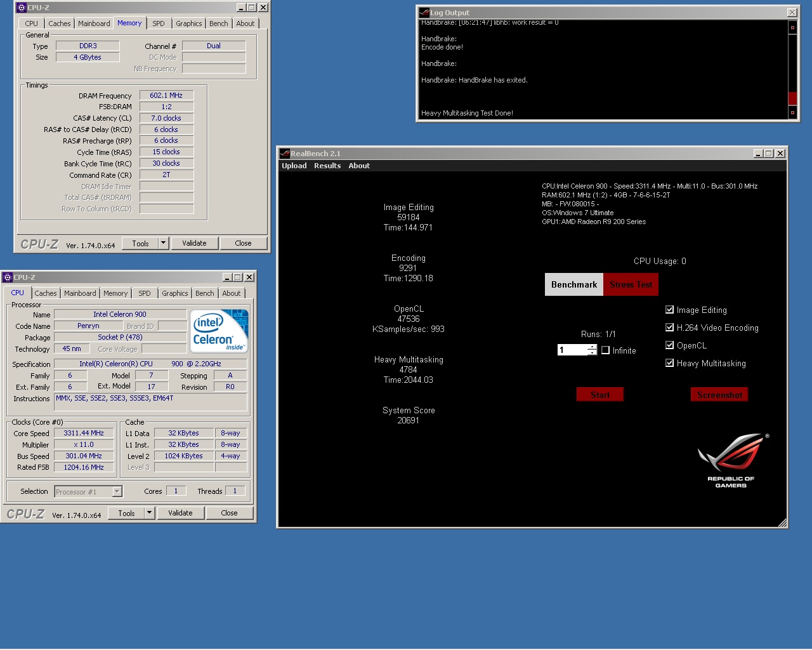Viewport: 812px width, 650px height.
Task: Enable Infinite runs checkbox
Action: point(605,350)
